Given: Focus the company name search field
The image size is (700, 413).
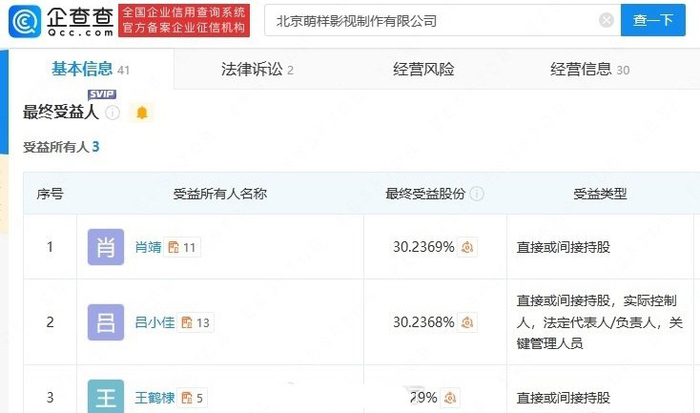Looking at the screenshot, I should tap(442, 20).
